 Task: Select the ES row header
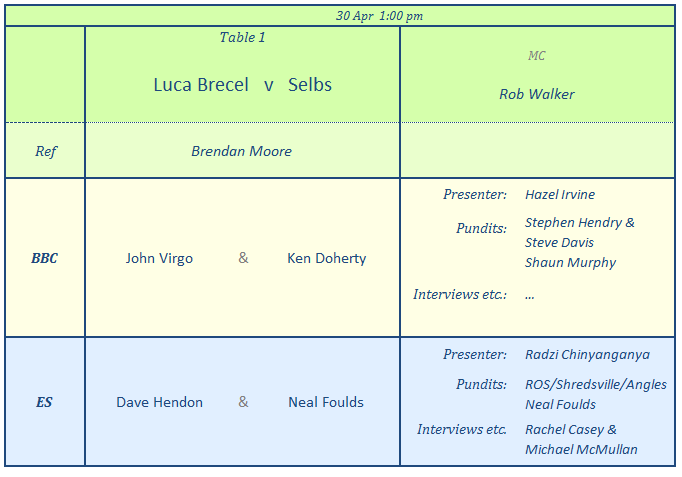(45, 402)
